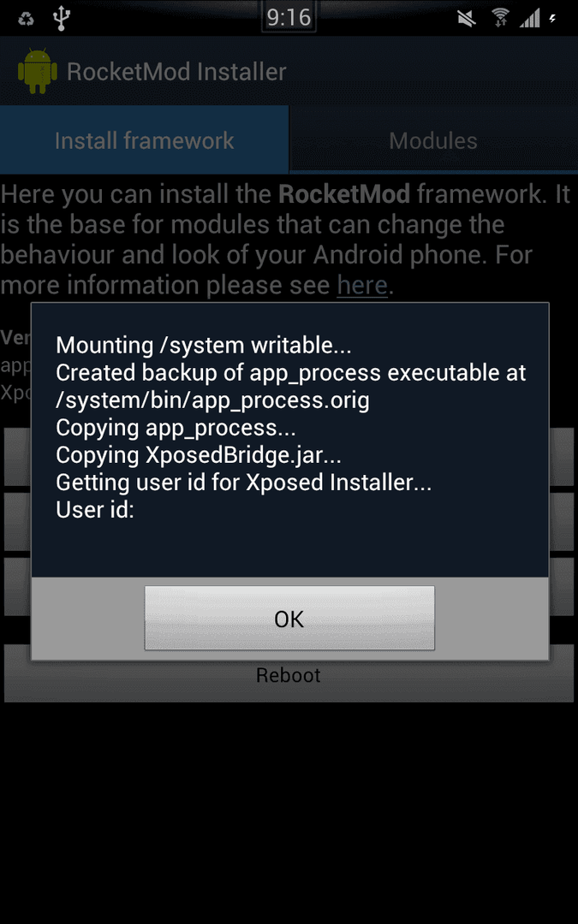Tap the USB connection status icon
Image resolution: width=578 pixels, height=924 pixels.
(62, 18)
